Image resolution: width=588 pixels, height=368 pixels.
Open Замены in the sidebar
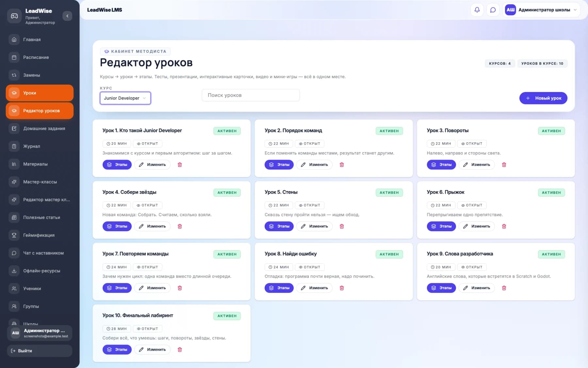(40, 75)
